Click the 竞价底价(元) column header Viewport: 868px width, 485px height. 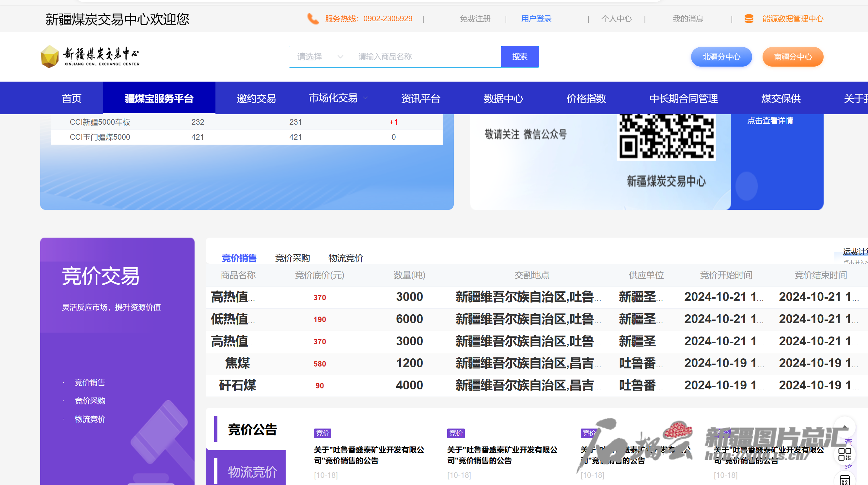click(320, 275)
